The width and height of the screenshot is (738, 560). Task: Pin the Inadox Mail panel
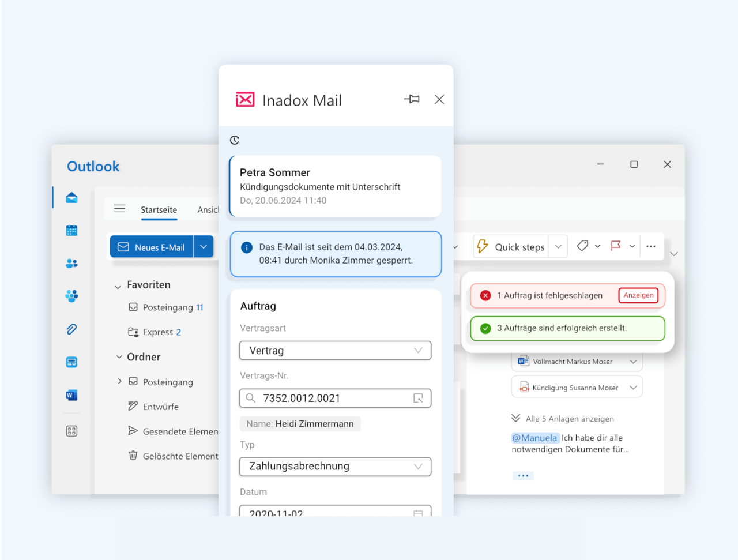412,99
